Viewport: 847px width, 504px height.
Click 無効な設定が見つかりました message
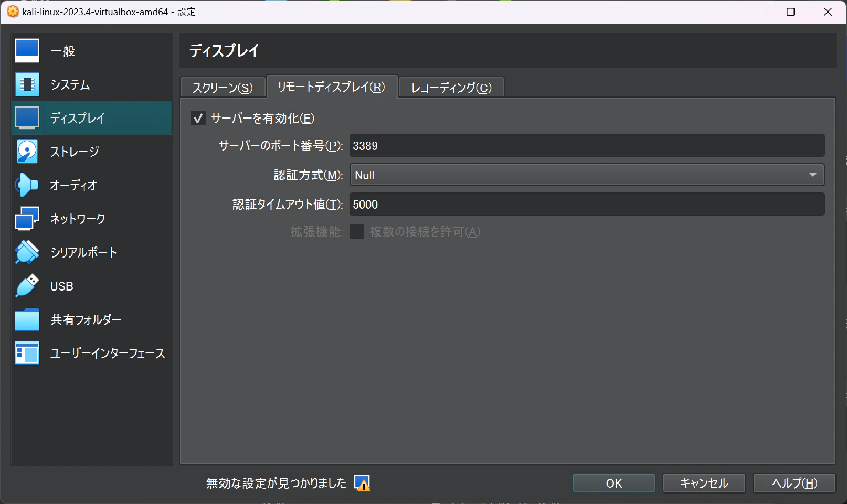point(276,483)
